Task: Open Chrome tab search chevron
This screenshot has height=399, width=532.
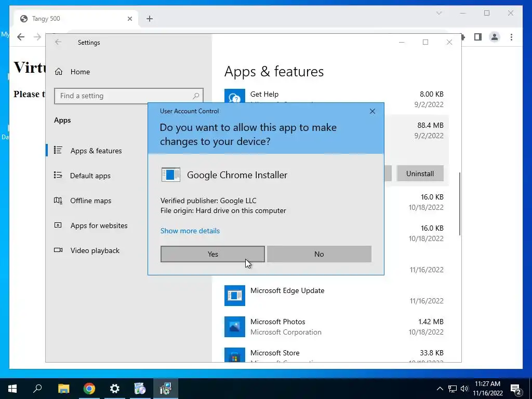Action: (x=438, y=13)
